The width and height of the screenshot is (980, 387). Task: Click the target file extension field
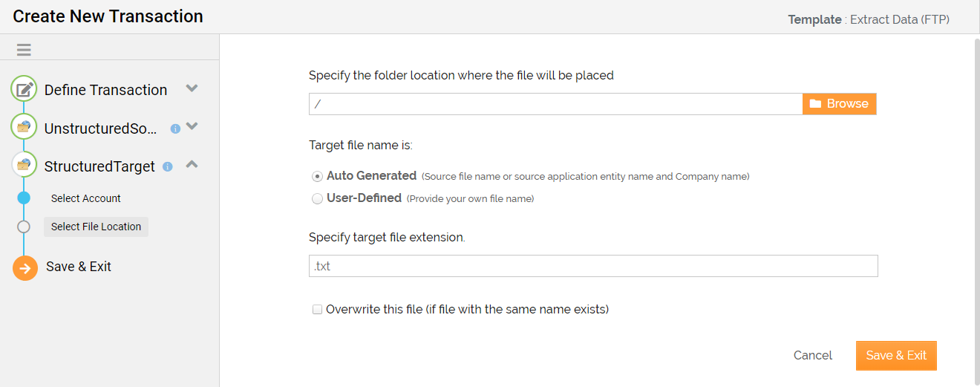point(593,266)
